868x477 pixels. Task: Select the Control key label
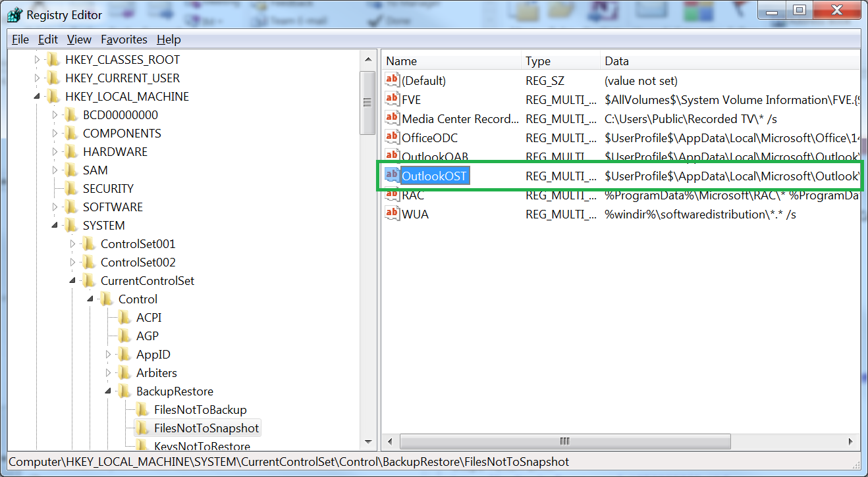138,299
